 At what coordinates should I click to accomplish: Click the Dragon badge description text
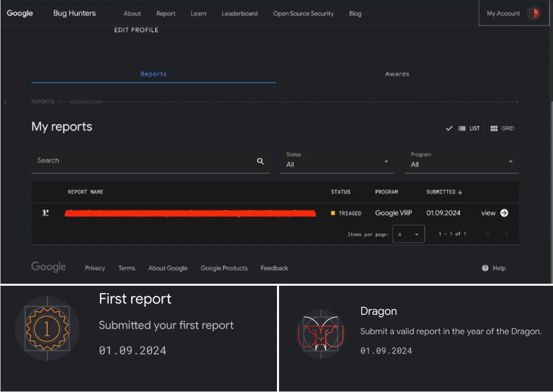click(451, 331)
